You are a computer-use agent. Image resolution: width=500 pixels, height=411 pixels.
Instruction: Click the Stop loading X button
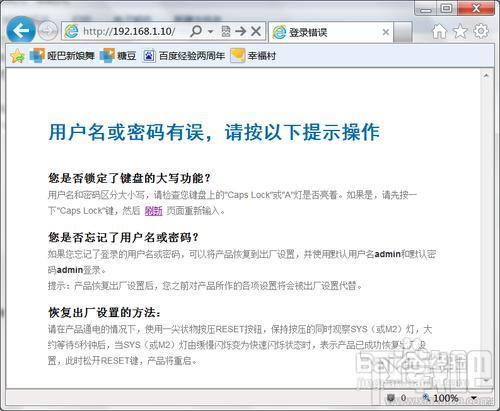click(256, 31)
